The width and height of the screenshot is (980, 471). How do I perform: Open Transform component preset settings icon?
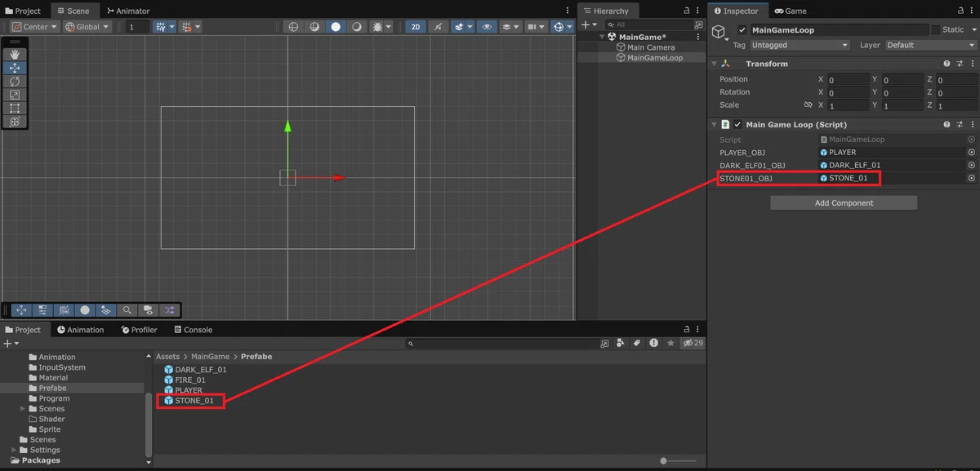(x=960, y=64)
